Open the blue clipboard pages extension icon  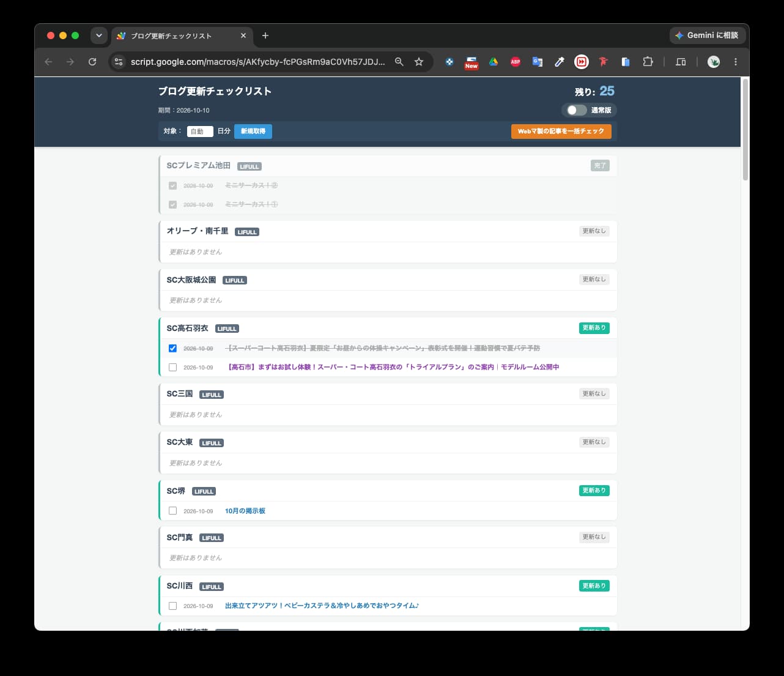coord(625,62)
